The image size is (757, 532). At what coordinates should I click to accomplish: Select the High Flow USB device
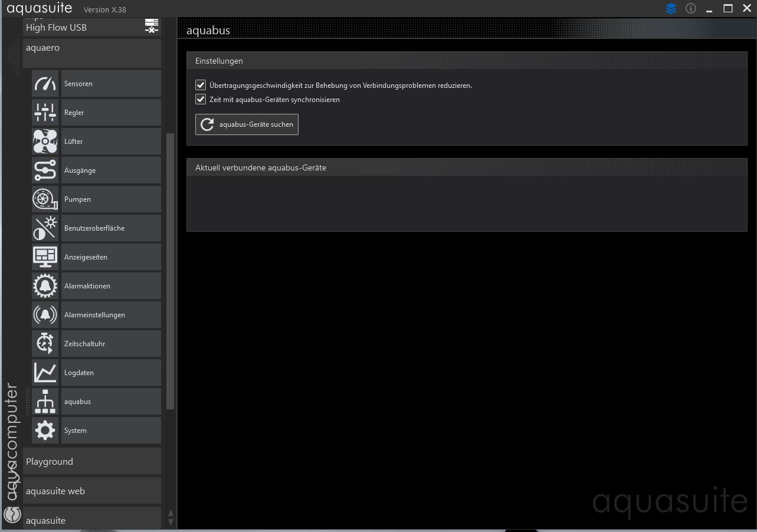click(x=92, y=27)
